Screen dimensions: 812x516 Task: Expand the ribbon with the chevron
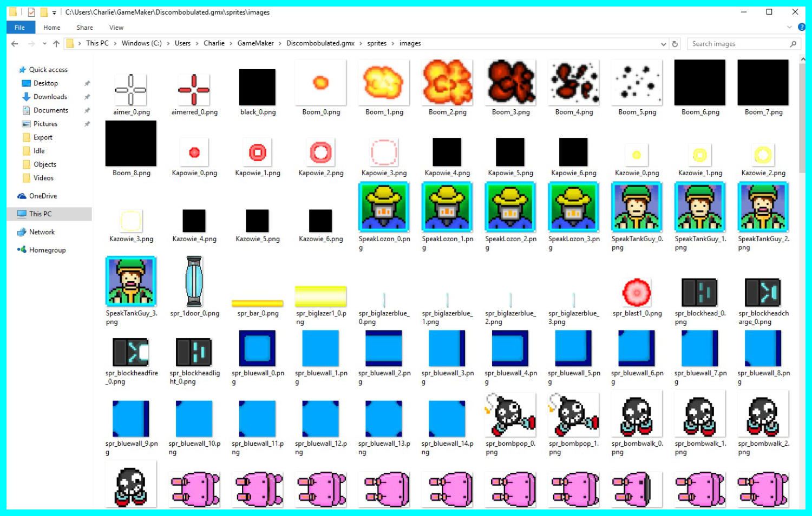789,27
